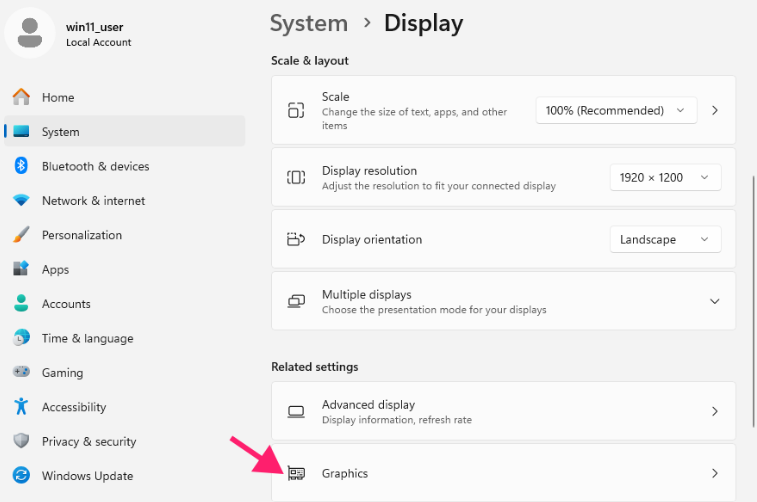This screenshot has width=757, height=502.
Task: Click the Personalization paintbrush icon
Action: tap(21, 235)
